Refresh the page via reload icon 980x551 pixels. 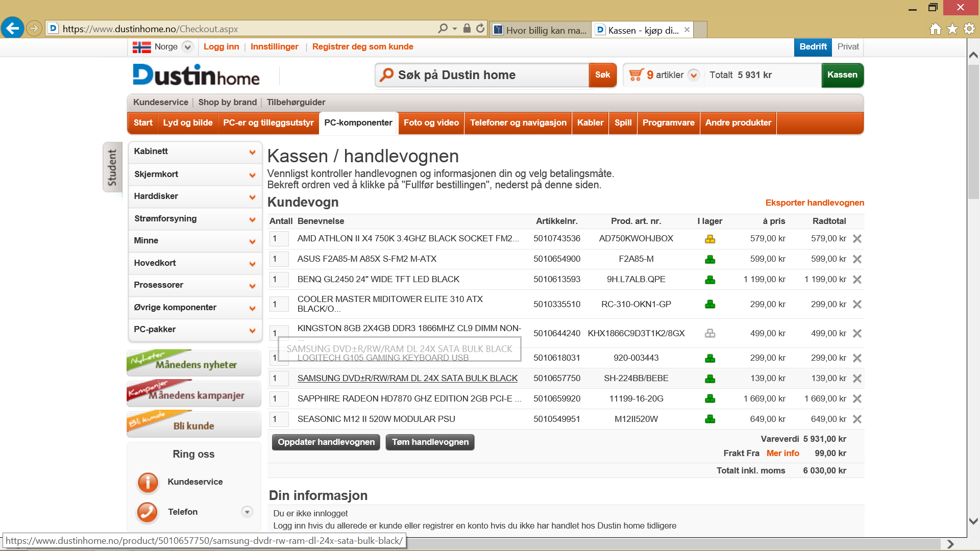(x=480, y=29)
